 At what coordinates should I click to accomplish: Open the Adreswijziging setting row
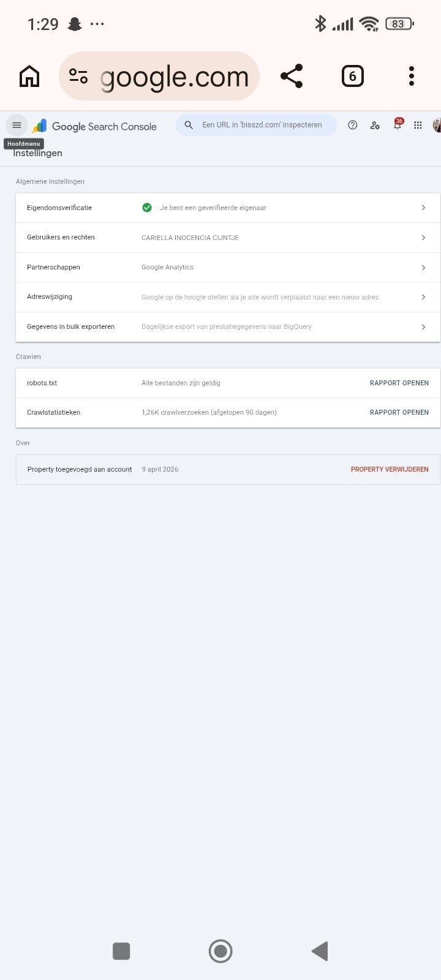[x=228, y=297]
